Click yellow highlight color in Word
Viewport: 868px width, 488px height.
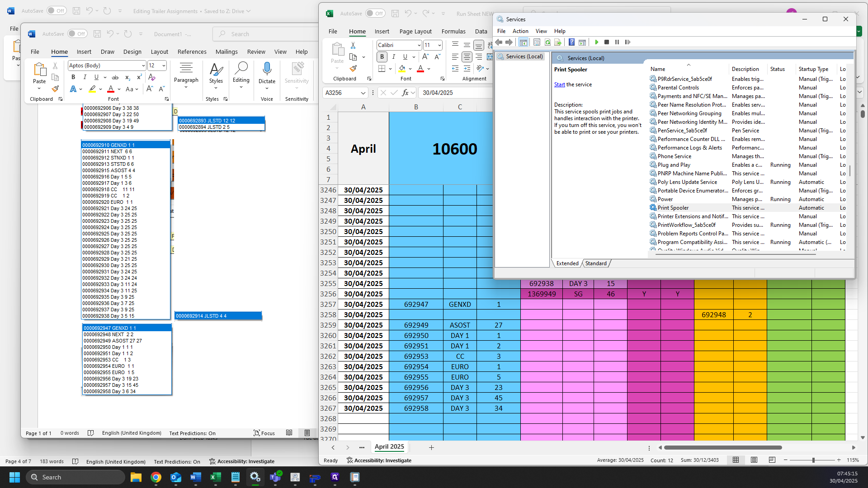click(92, 89)
